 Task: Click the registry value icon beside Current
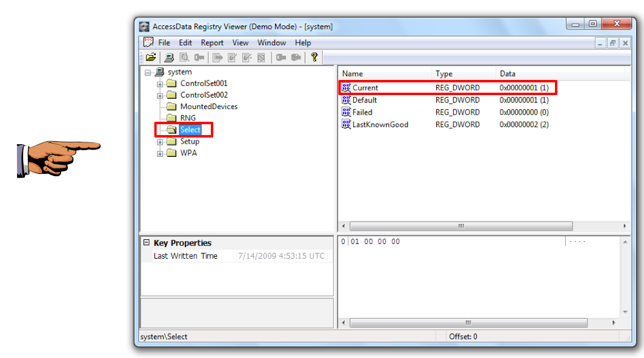[x=346, y=87]
